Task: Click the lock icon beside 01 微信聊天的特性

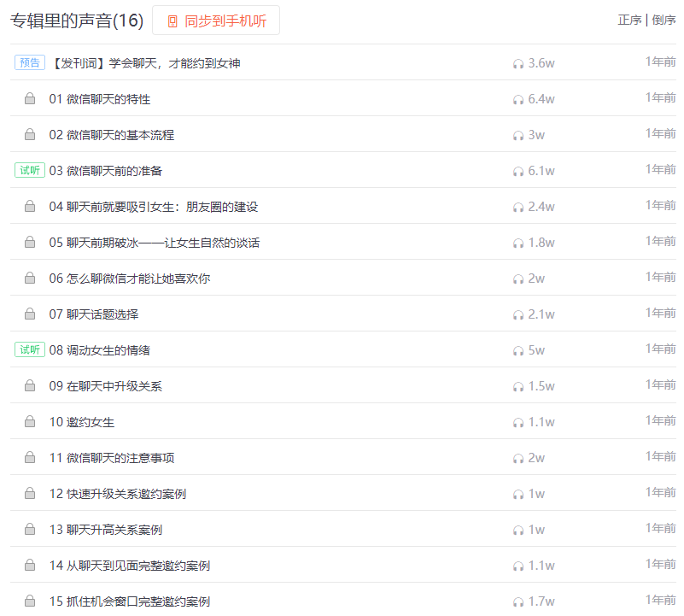Action: coord(30,99)
